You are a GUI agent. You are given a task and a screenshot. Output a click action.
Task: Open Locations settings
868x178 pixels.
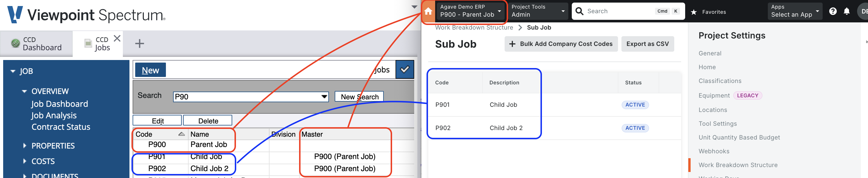(713, 110)
